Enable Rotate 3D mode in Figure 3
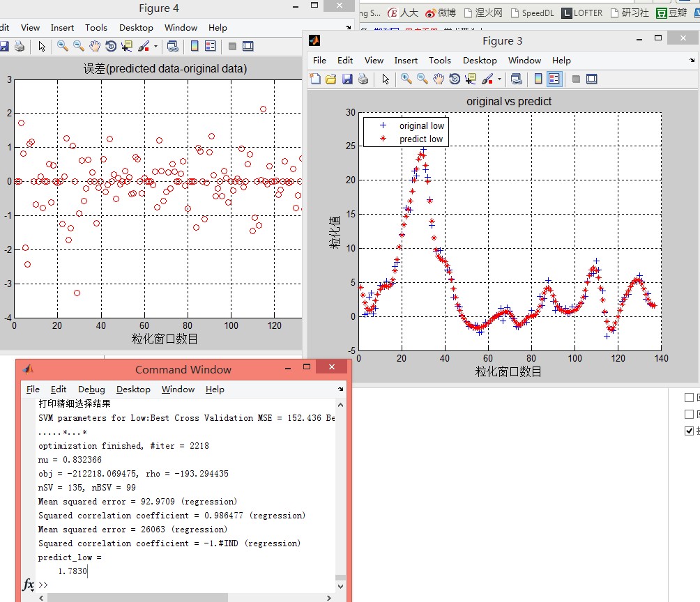This screenshot has width=700, height=602. 453,79
